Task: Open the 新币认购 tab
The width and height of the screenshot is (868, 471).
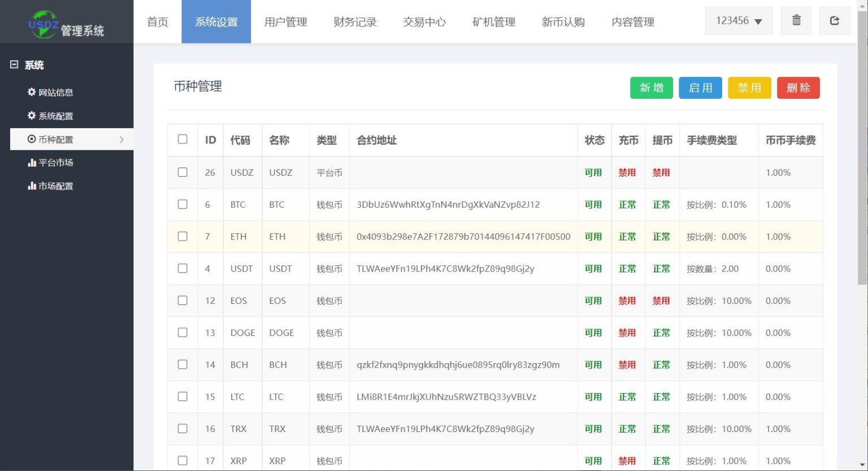Action: coord(563,21)
